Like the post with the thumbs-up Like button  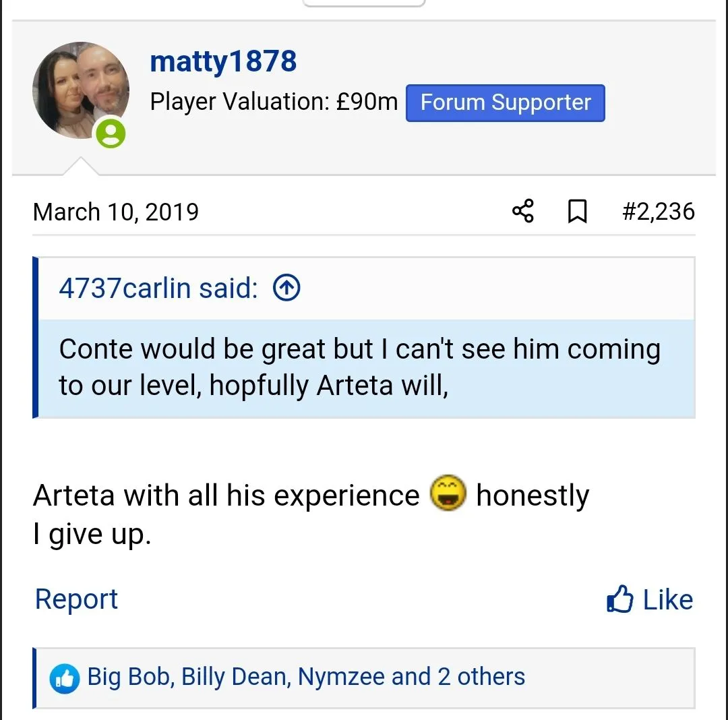650,599
